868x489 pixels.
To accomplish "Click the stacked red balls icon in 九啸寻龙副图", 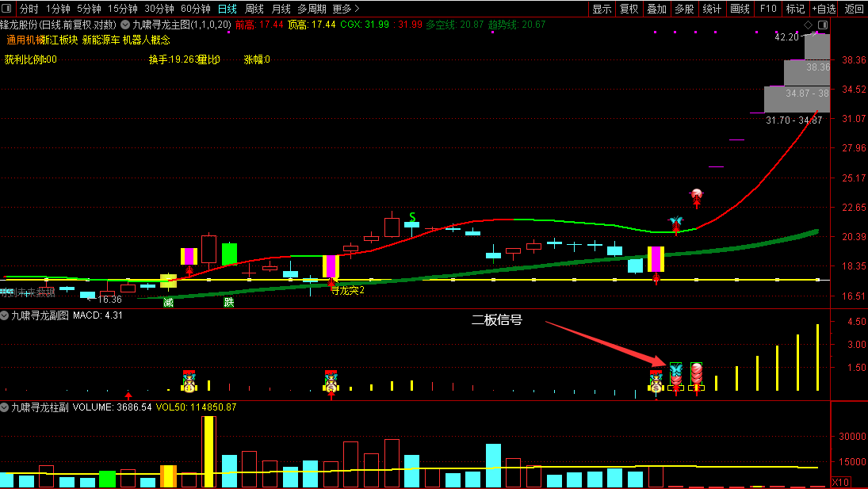I will (x=697, y=374).
